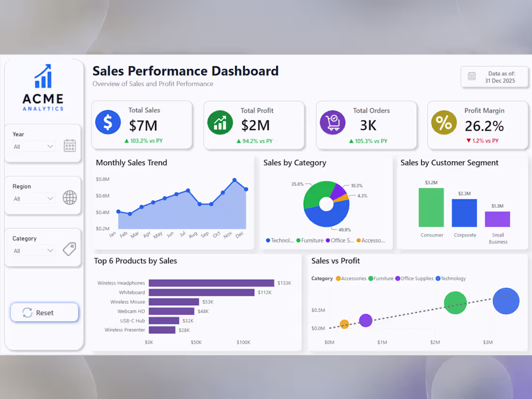
Task: Click the red 1.2% vs PY indicator
Action: (x=482, y=140)
